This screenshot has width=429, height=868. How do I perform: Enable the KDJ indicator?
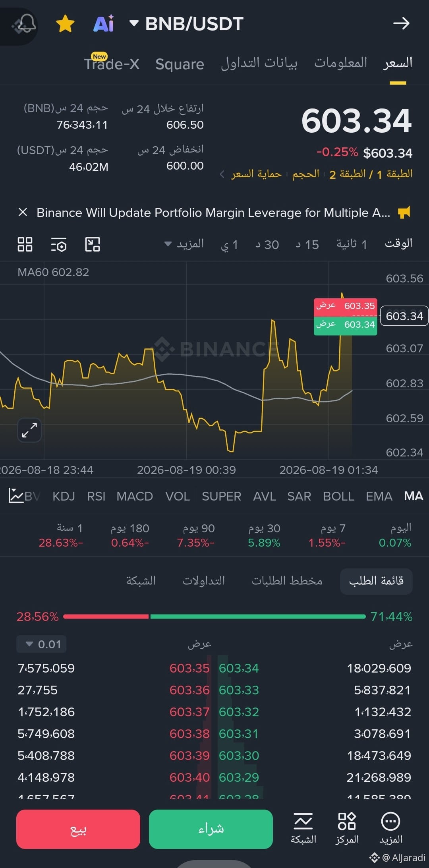coord(64,496)
